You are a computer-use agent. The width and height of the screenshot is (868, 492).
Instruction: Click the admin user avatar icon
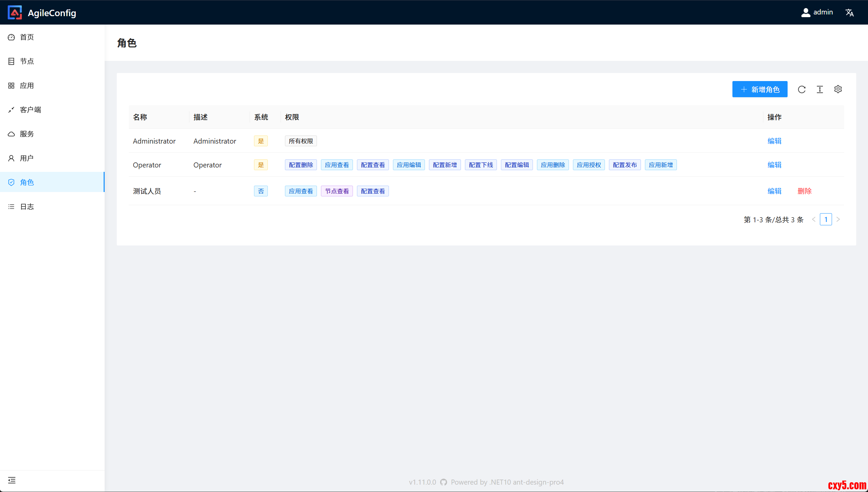(x=805, y=12)
